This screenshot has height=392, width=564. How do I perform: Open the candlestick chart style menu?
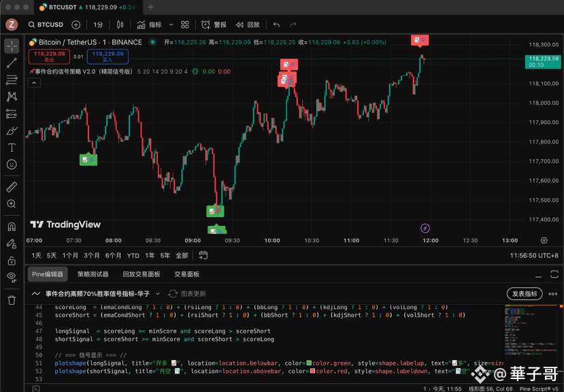120,24
